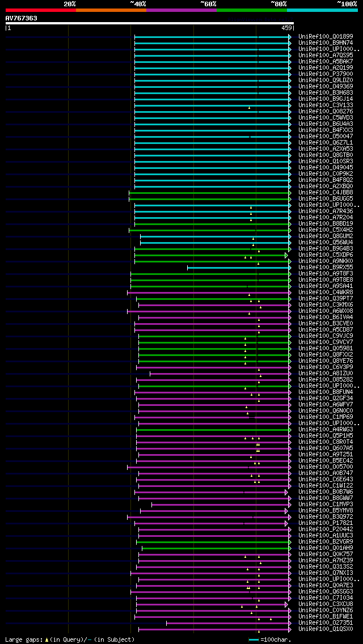Click the AV767363 query name

[x=22, y=19]
